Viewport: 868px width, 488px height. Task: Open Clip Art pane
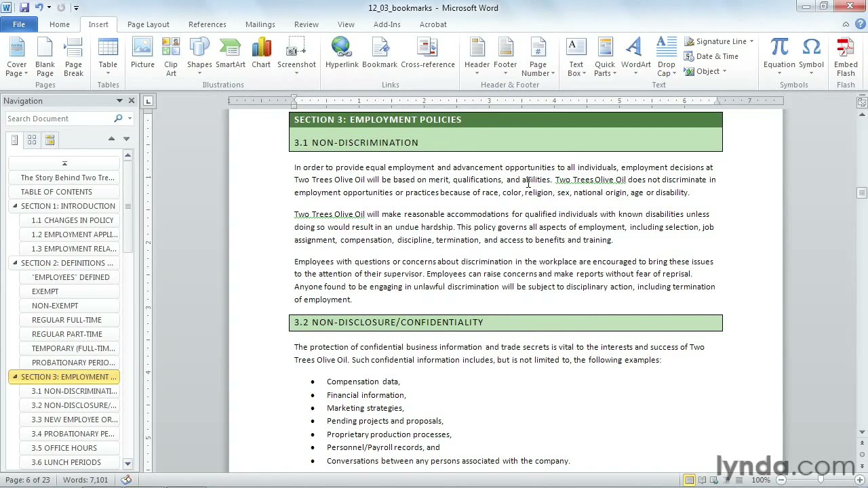click(171, 58)
